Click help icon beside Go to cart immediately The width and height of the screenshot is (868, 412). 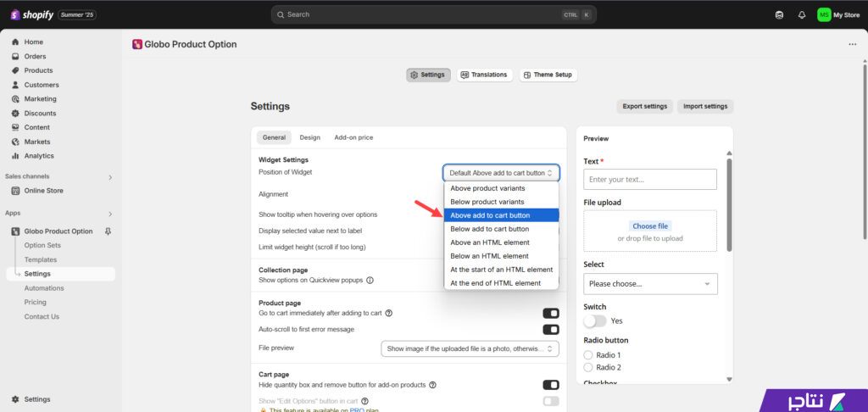388,313
